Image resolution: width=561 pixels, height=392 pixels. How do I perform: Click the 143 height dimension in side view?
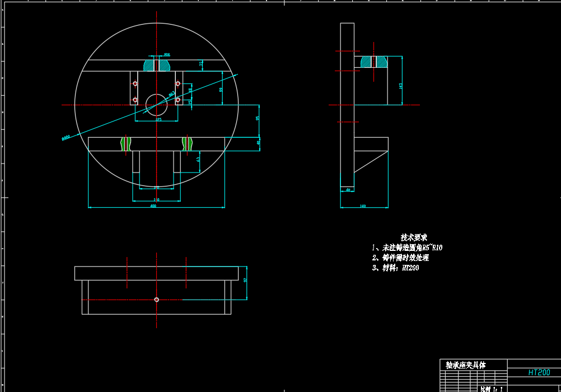tap(400, 86)
